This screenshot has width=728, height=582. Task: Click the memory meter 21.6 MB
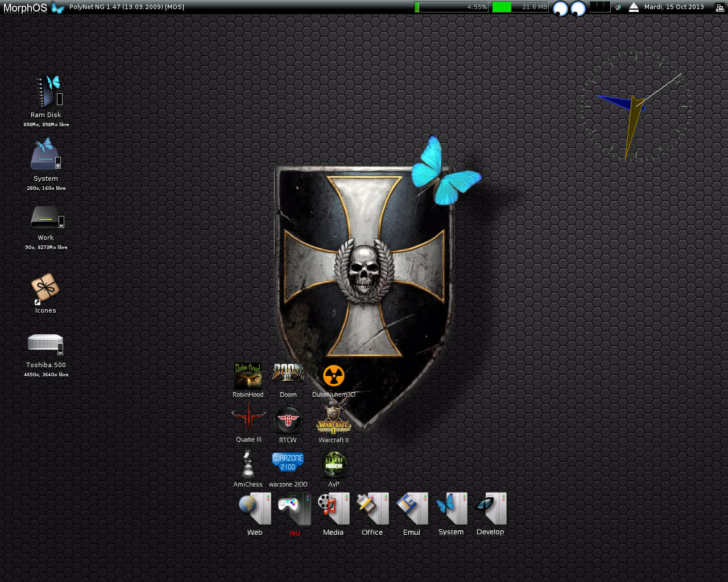pyautogui.click(x=520, y=7)
